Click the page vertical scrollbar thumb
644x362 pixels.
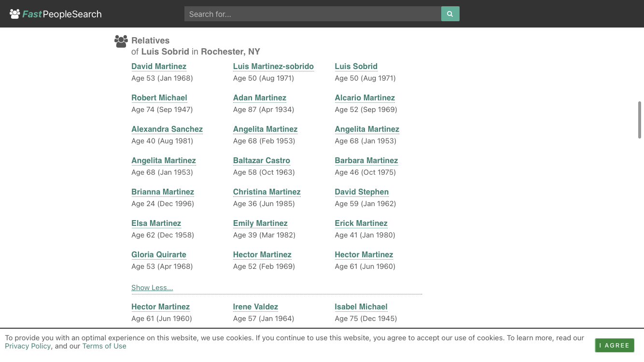coord(640,120)
